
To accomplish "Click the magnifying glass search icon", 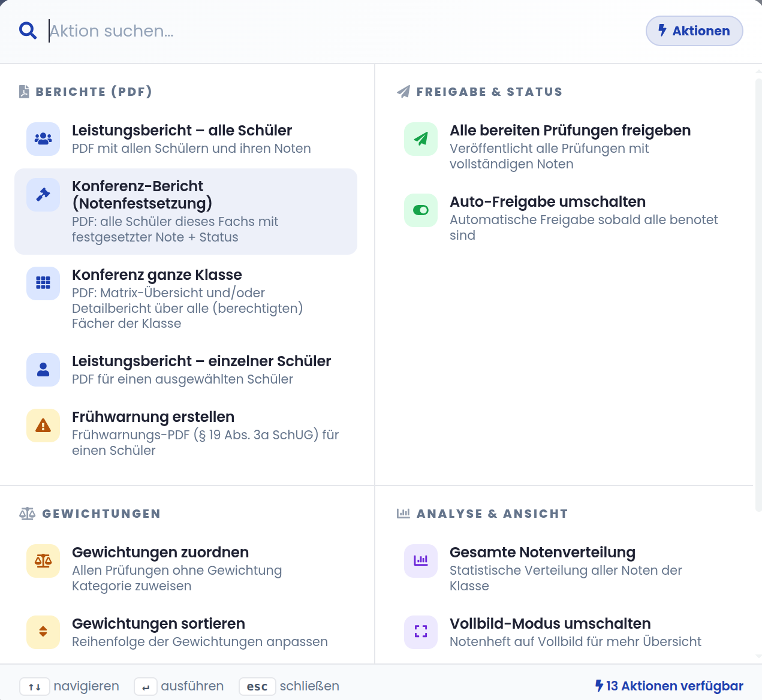I will point(28,31).
